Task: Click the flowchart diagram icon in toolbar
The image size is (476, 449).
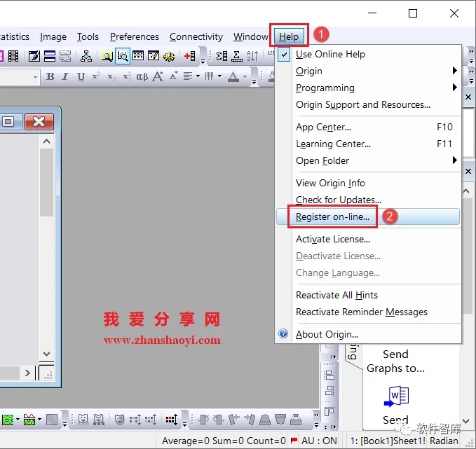Action: pos(86,56)
